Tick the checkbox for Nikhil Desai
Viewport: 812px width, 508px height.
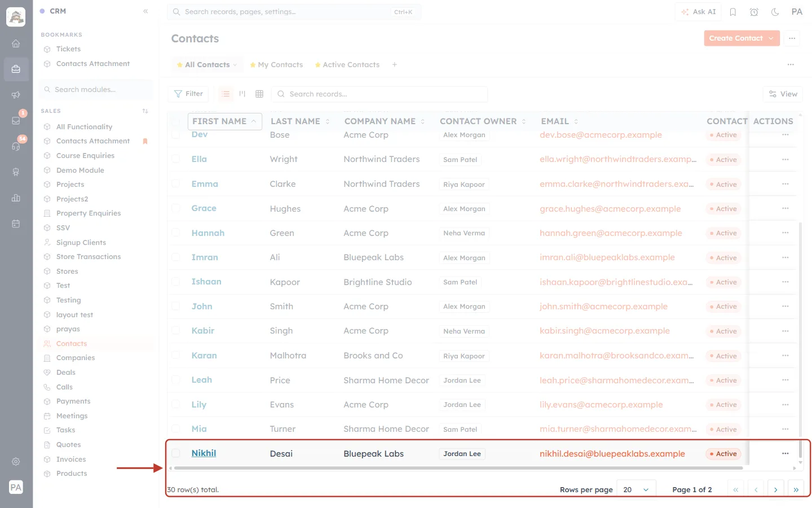pyautogui.click(x=176, y=453)
